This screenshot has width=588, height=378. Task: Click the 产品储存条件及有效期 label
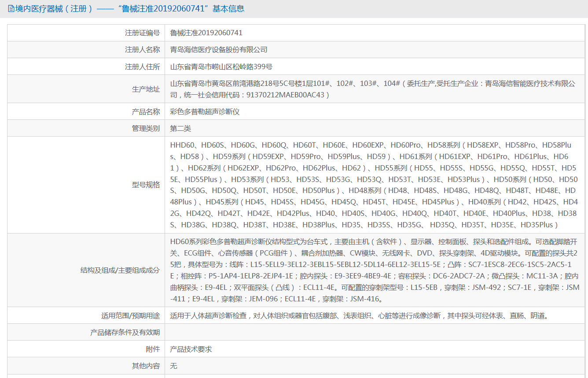click(125, 333)
